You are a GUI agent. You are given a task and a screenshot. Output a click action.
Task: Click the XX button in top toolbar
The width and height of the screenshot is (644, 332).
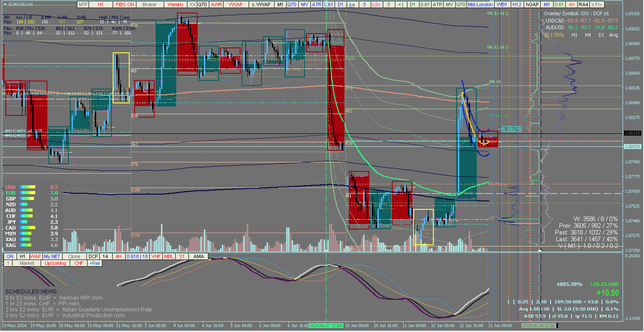(x=192, y=4)
